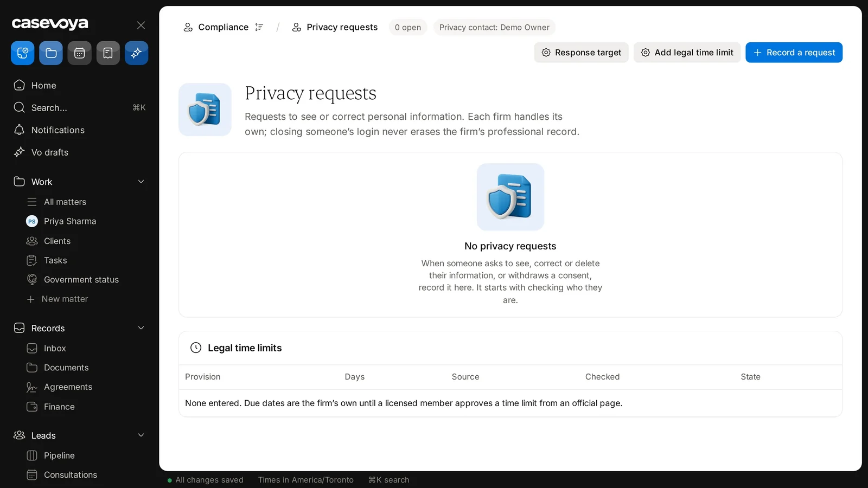
Task: Collapse the Work section chevron
Action: [x=141, y=182]
